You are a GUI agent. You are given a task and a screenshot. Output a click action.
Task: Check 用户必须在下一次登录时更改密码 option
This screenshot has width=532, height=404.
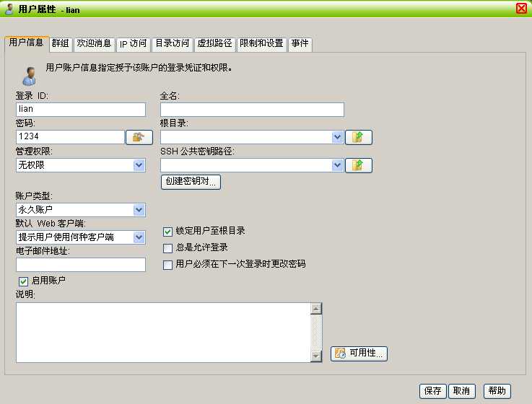click(x=167, y=265)
